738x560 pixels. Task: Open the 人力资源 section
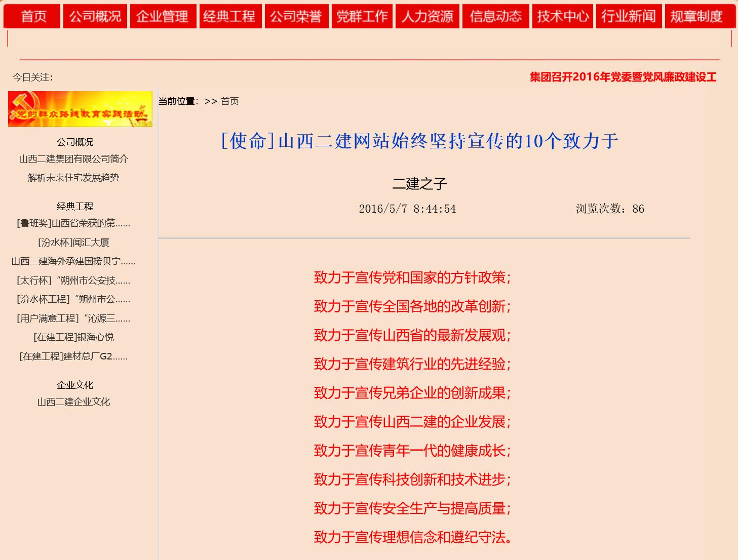[x=428, y=16]
